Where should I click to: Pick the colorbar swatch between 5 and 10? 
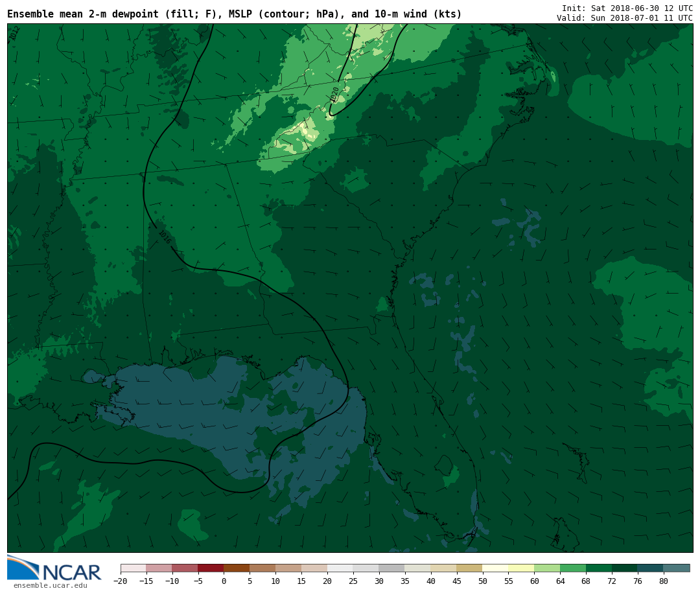coord(262,568)
